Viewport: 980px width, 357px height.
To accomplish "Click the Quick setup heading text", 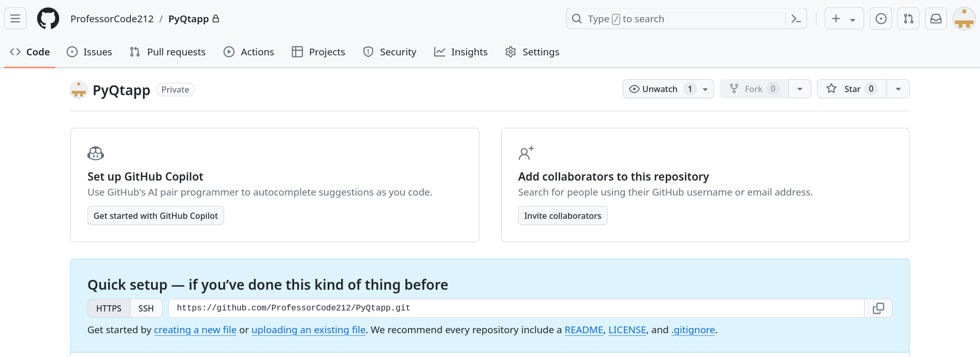I will (268, 285).
